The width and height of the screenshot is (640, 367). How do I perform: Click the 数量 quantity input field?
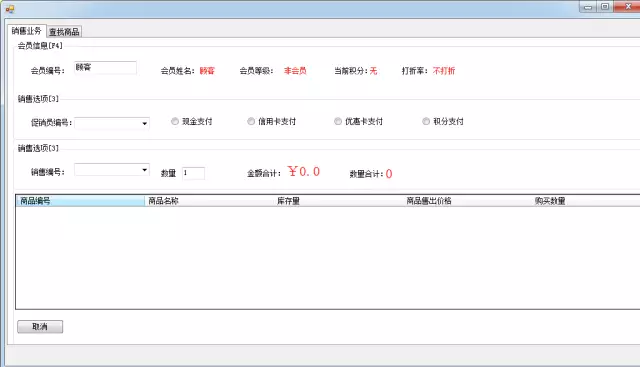(x=193, y=173)
